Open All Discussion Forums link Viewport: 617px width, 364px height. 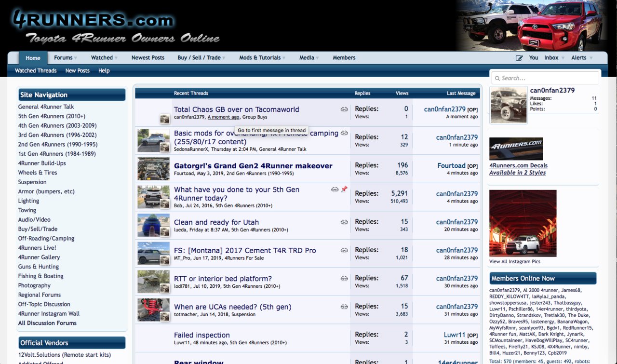pyautogui.click(x=47, y=323)
